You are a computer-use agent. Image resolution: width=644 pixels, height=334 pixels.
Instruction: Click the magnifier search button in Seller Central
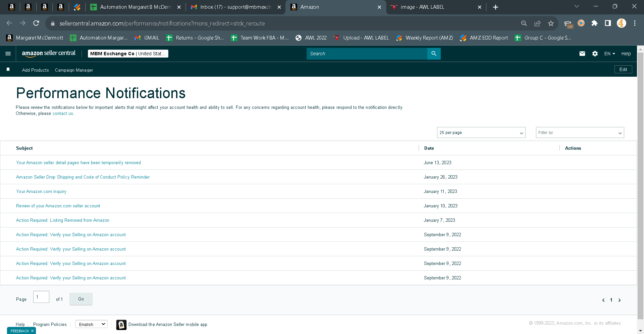point(434,54)
